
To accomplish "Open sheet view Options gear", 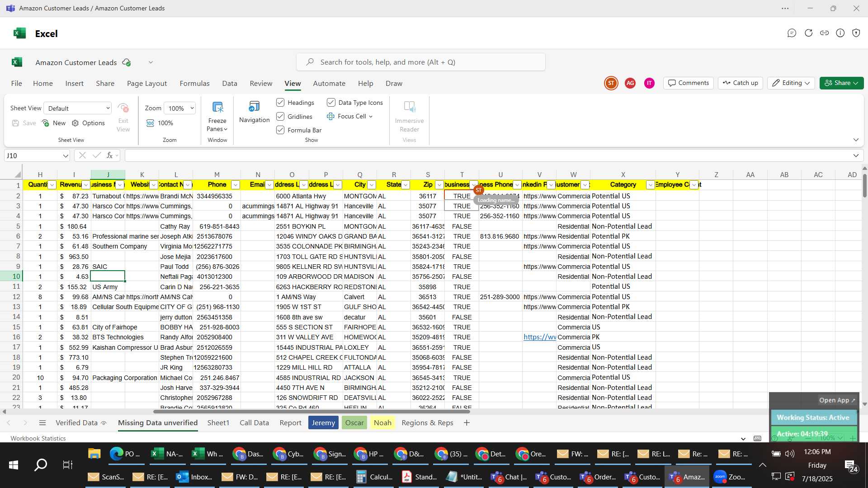I will tap(75, 123).
